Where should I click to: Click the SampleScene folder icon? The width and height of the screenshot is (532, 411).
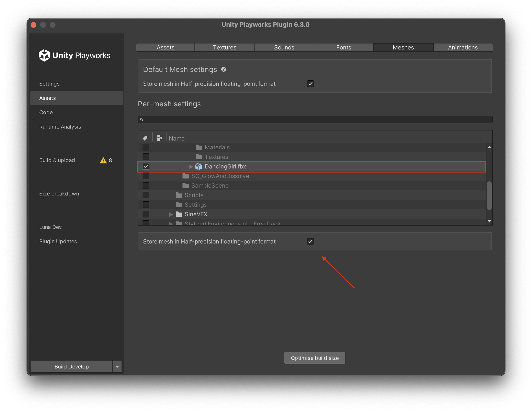coord(186,185)
